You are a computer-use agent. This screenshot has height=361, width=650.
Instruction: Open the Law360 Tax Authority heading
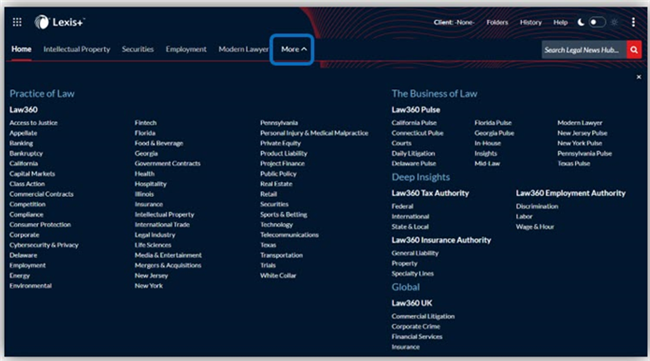tap(430, 193)
